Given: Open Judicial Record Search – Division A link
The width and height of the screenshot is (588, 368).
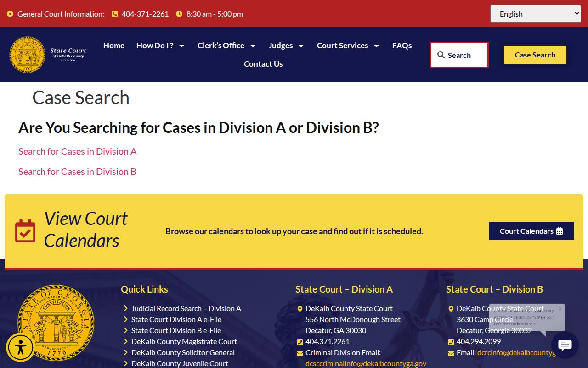Looking at the screenshot, I should (186, 308).
